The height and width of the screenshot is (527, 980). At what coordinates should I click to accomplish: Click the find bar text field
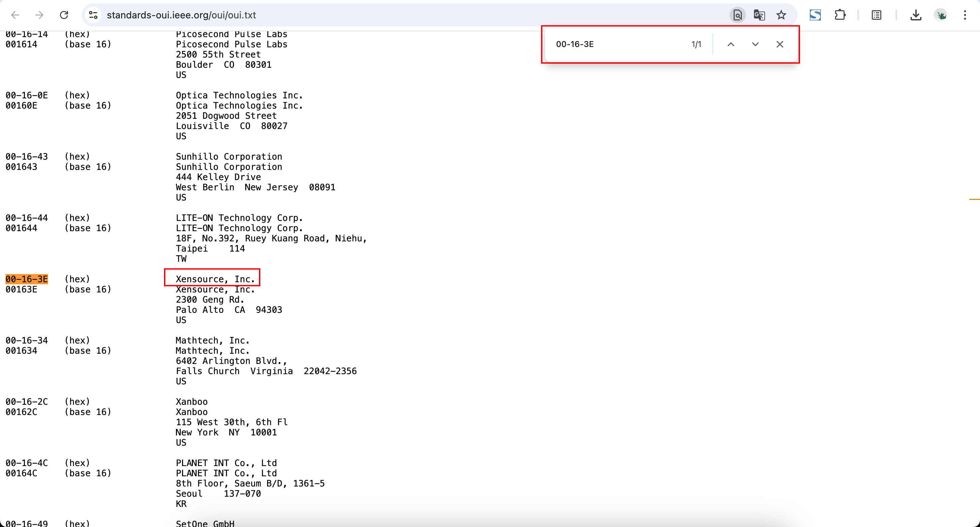[616, 44]
